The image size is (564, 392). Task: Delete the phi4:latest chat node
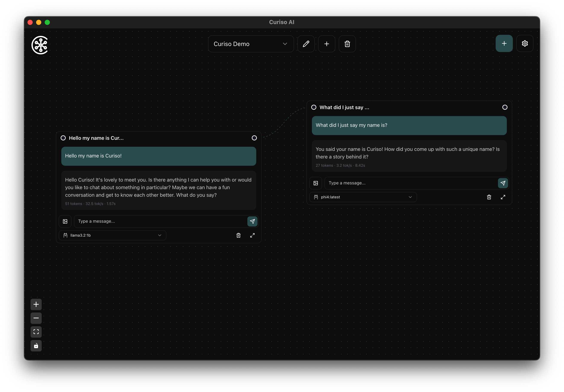tap(489, 197)
